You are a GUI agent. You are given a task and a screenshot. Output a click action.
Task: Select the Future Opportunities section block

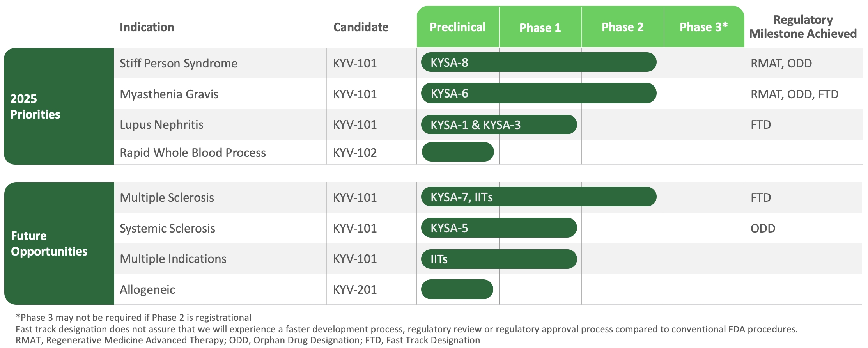tap(58, 243)
